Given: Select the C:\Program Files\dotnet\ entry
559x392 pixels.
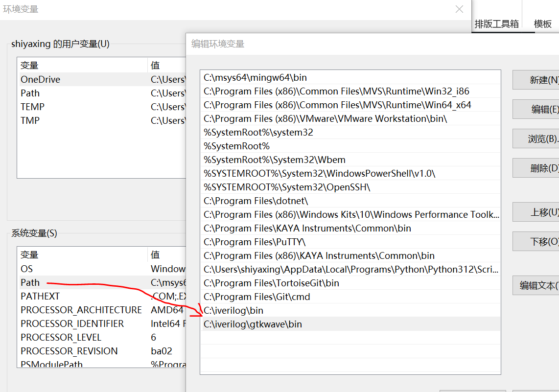Looking at the screenshot, I should click(350, 201).
